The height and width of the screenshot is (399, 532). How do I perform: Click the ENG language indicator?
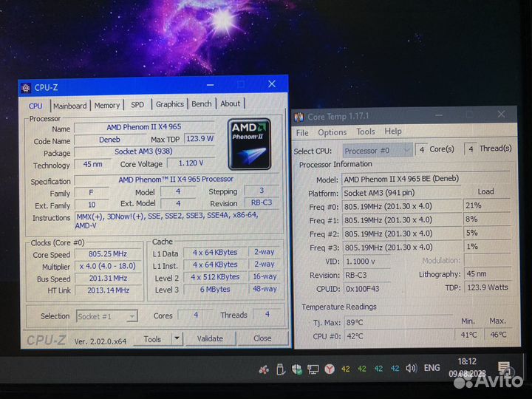432,368
